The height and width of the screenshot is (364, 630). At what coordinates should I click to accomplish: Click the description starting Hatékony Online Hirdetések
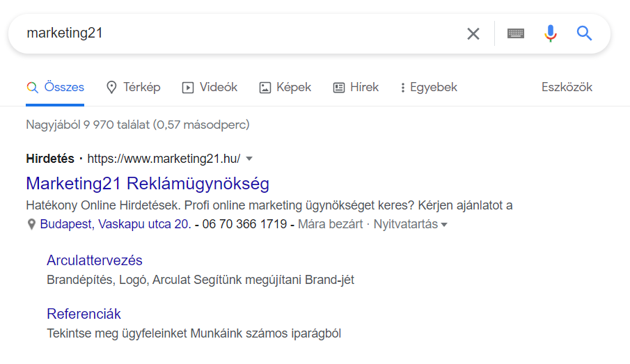click(269, 205)
